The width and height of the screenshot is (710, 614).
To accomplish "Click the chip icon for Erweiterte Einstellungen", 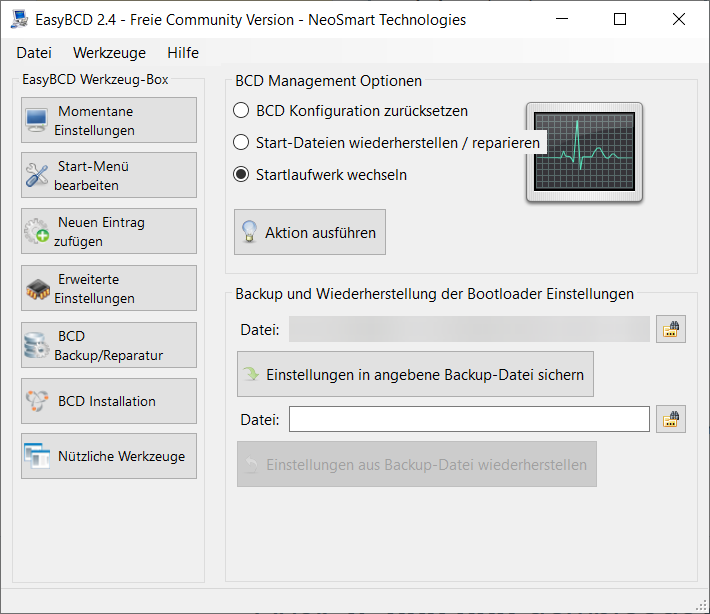I will pos(38,289).
